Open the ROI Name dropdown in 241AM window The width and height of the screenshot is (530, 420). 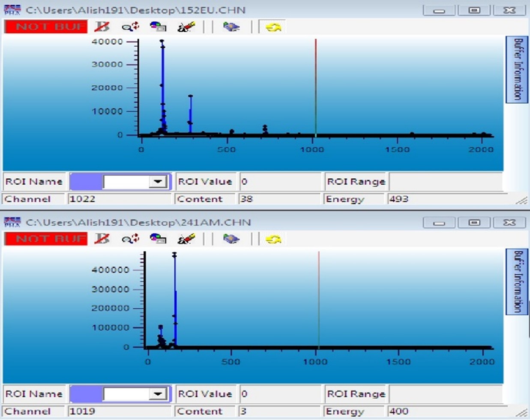158,394
